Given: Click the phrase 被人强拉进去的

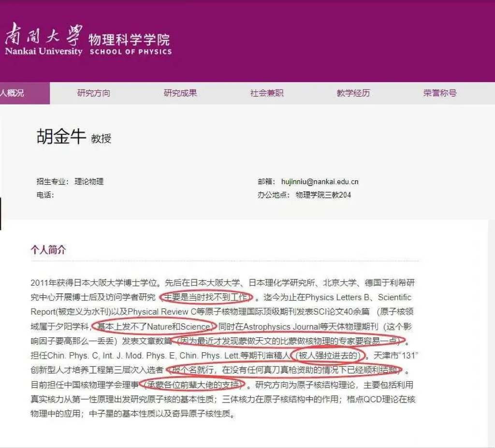Looking at the screenshot, I should click(x=328, y=356).
